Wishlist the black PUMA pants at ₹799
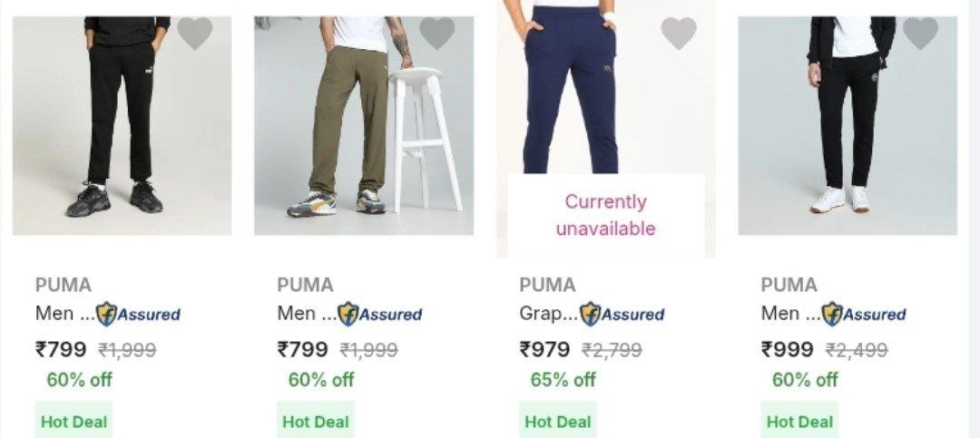 194,34
